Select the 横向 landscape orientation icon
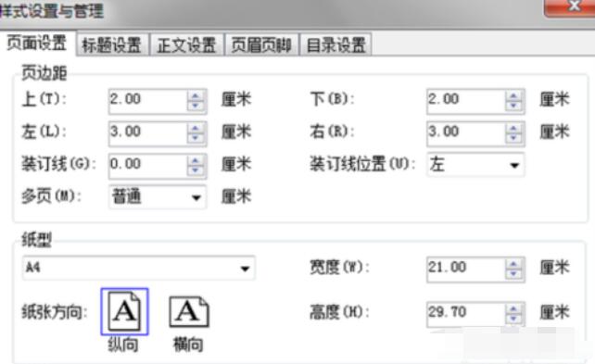Image resolution: width=595 pixels, height=364 pixels. pos(188,312)
